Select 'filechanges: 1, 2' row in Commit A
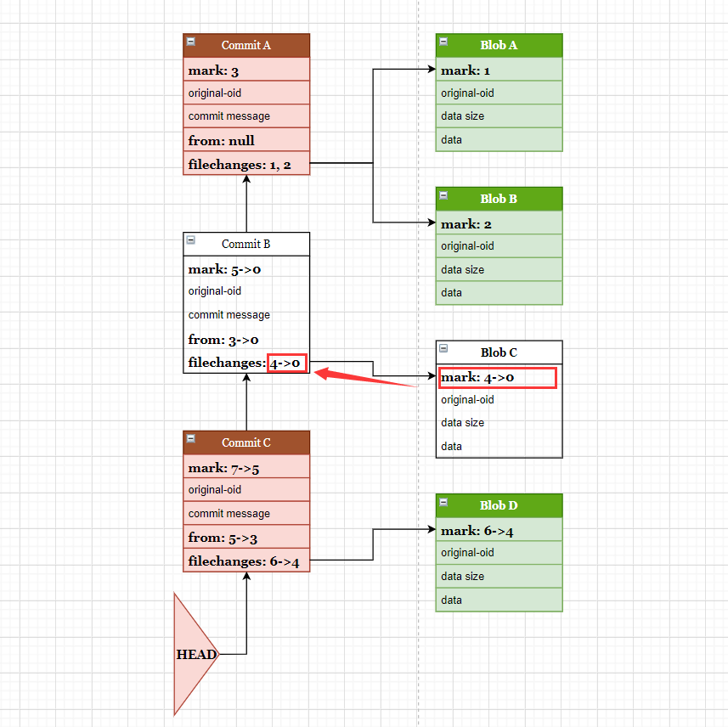Image resolution: width=728 pixels, height=727 pixels. [246, 164]
